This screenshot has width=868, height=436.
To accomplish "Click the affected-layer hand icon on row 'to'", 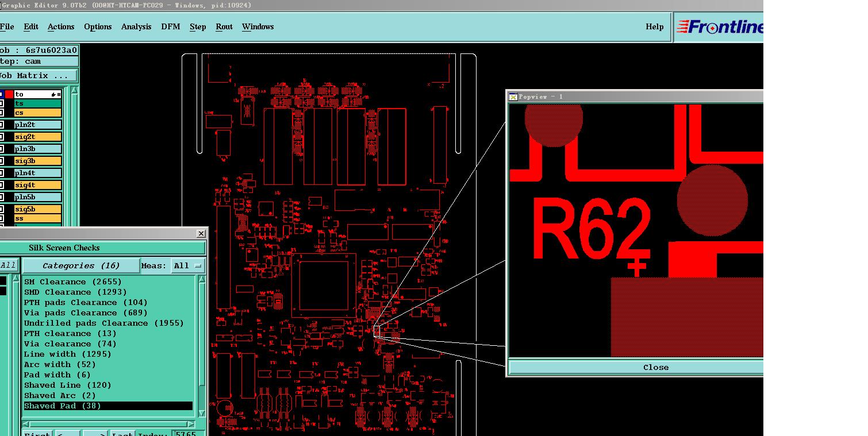I will tap(53, 94).
